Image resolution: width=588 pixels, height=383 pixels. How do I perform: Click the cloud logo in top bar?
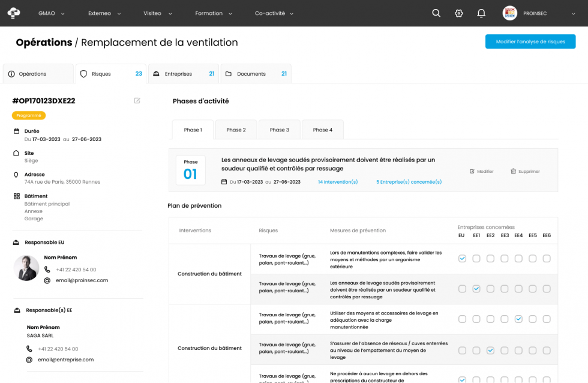click(13, 13)
